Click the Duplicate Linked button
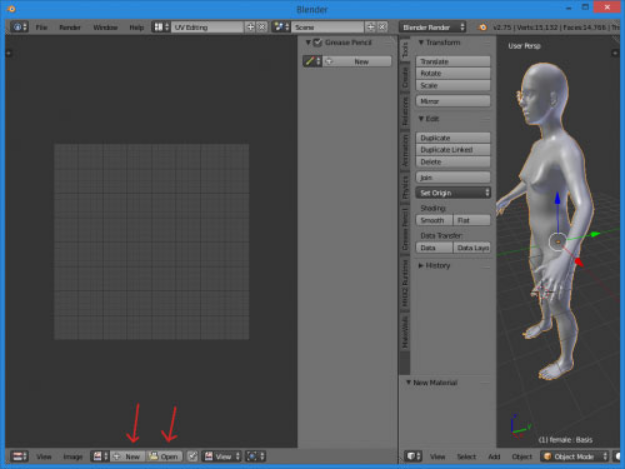 (x=453, y=150)
